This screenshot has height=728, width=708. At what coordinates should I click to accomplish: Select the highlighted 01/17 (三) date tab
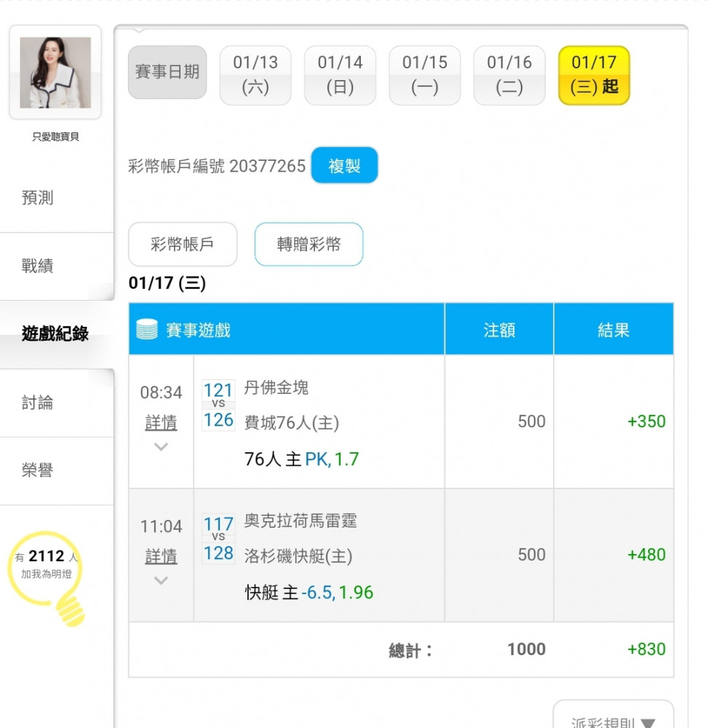coord(594,75)
